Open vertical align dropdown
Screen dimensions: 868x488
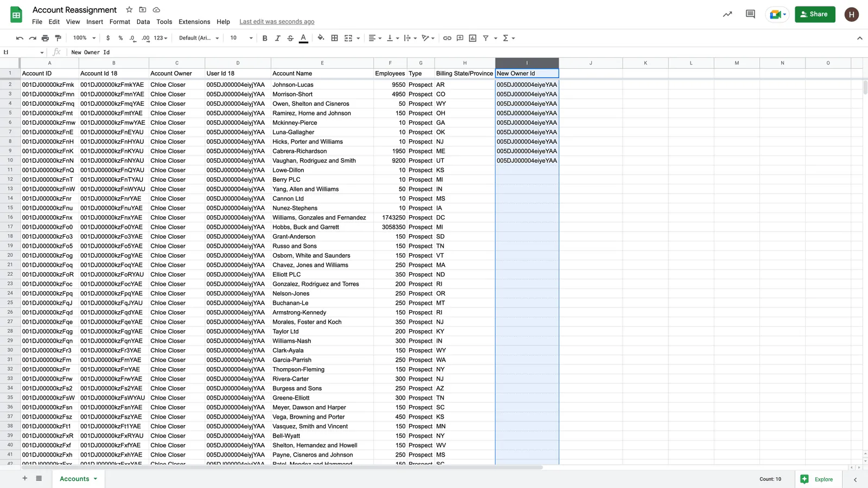393,38
